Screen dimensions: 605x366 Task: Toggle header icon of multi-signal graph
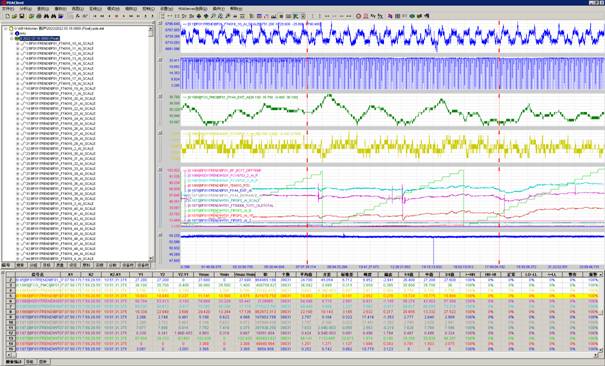click(x=161, y=169)
